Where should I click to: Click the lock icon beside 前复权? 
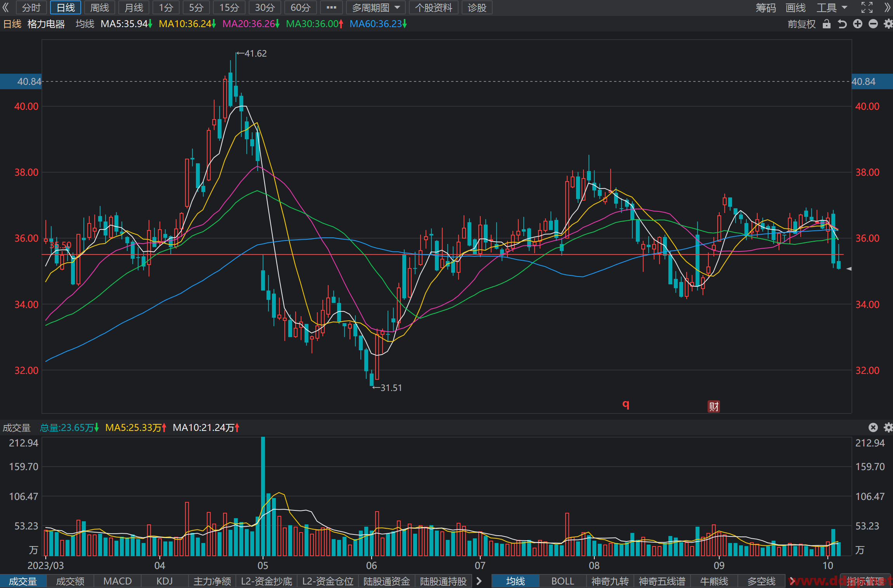tap(827, 24)
